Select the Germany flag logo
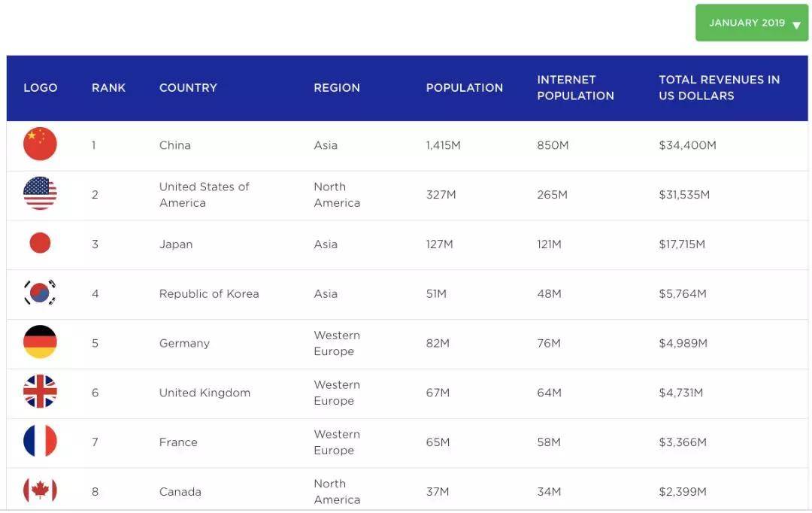This screenshot has width=812, height=513. point(40,342)
